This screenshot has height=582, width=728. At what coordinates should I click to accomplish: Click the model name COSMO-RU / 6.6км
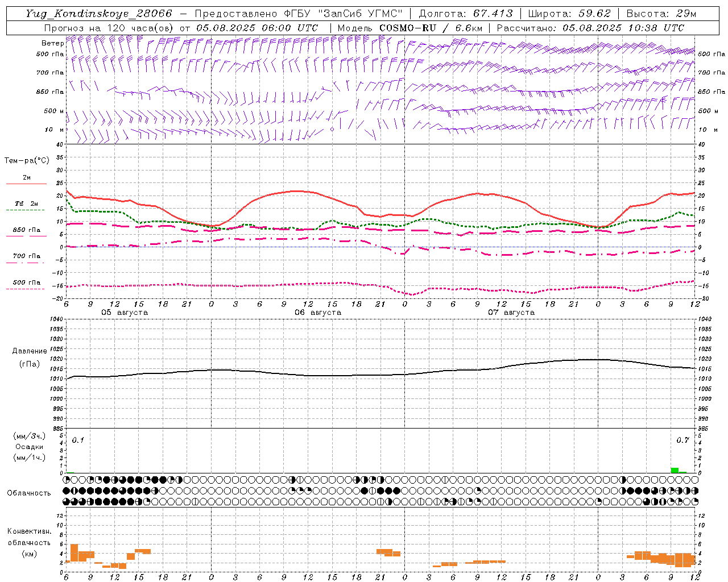coord(431,28)
